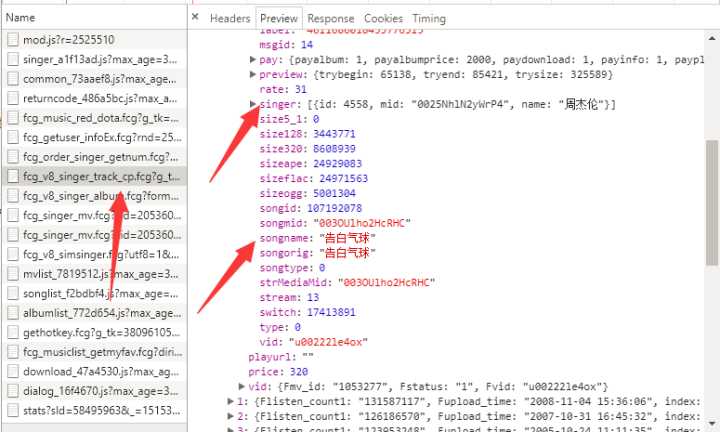720x432 pixels.
Task: Click the songmid value 003OUlho2HcRHC
Action: tap(362, 223)
